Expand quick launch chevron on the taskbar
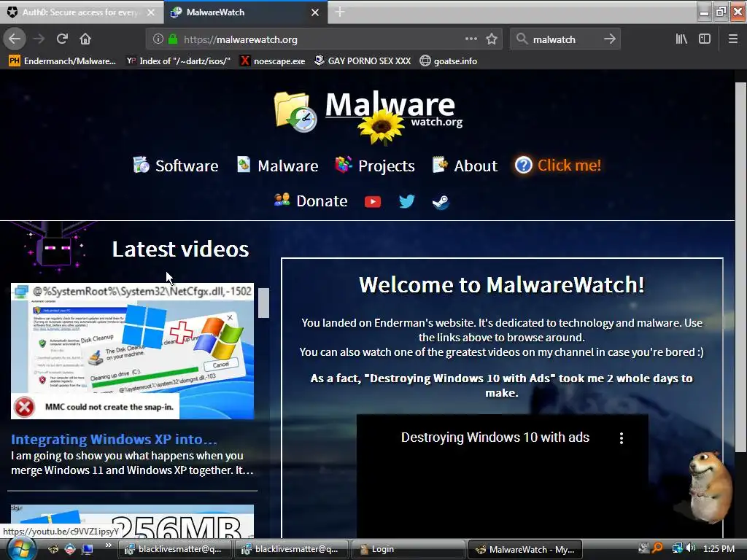The image size is (747, 560). 109,545
